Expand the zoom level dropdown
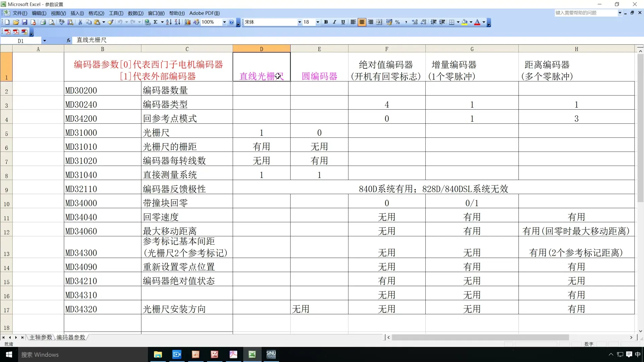Screen dimensions: 644x362 (225, 22)
